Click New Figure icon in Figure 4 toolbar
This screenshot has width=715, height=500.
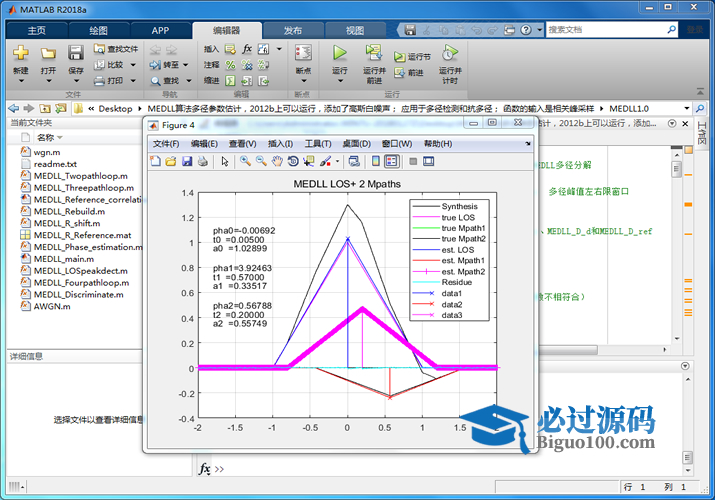(x=155, y=161)
